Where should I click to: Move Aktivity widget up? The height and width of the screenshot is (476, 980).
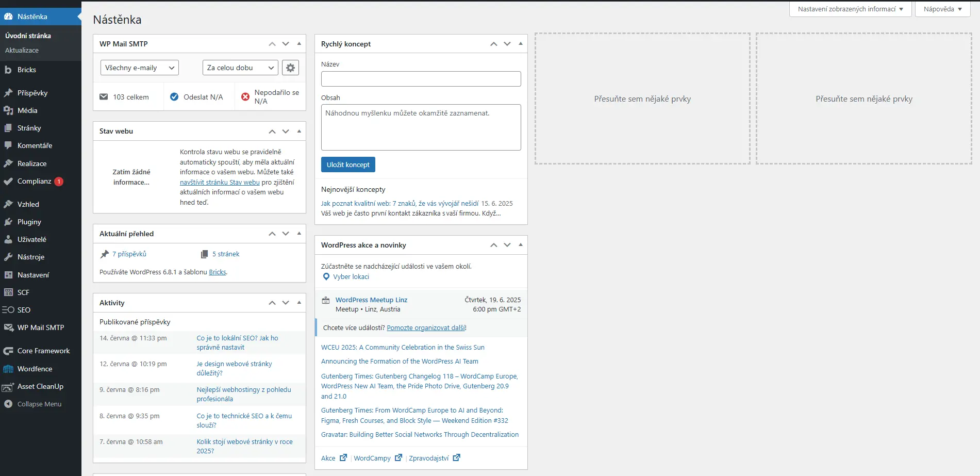pyautogui.click(x=272, y=303)
